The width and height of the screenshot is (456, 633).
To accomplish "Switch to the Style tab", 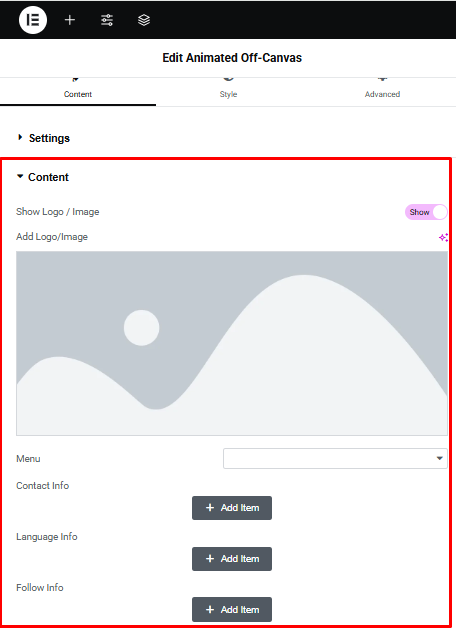I will (228, 92).
